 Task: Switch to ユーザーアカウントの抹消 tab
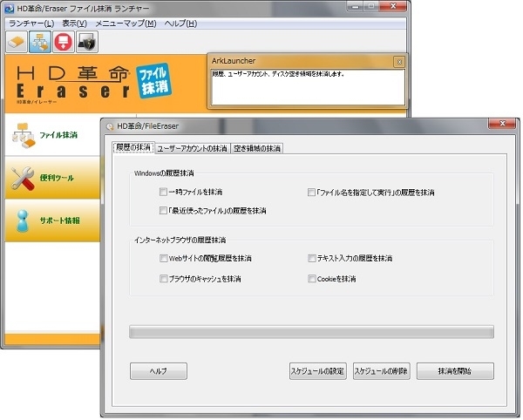click(x=192, y=148)
